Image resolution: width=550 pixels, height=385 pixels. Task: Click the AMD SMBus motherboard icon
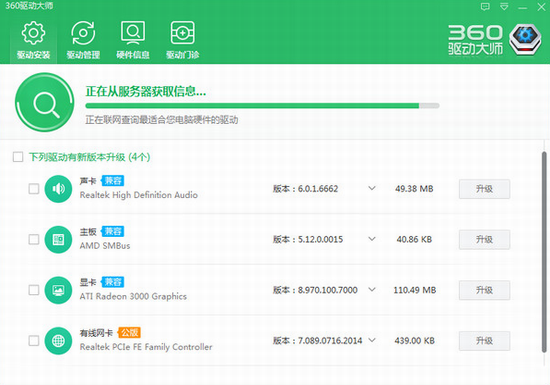(58, 239)
